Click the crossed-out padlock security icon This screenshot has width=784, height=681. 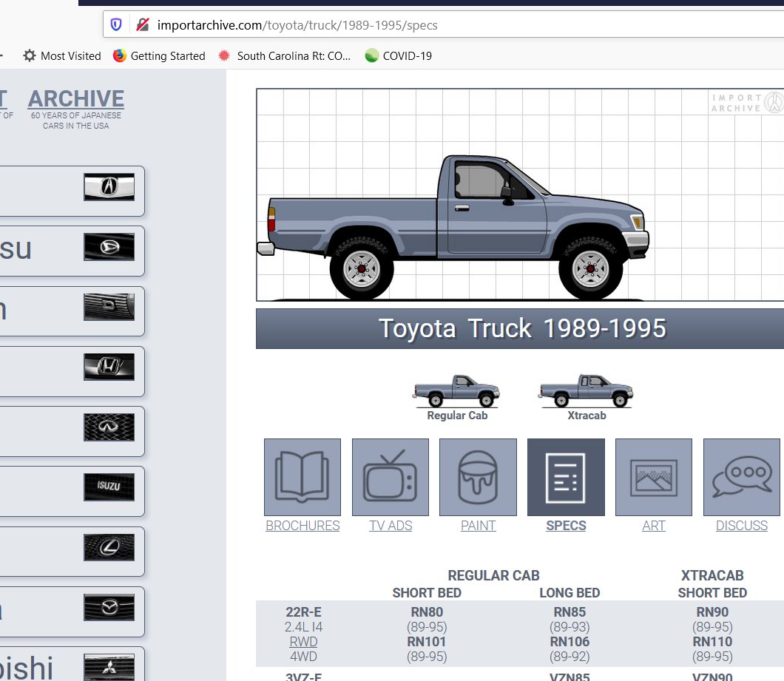(143, 24)
